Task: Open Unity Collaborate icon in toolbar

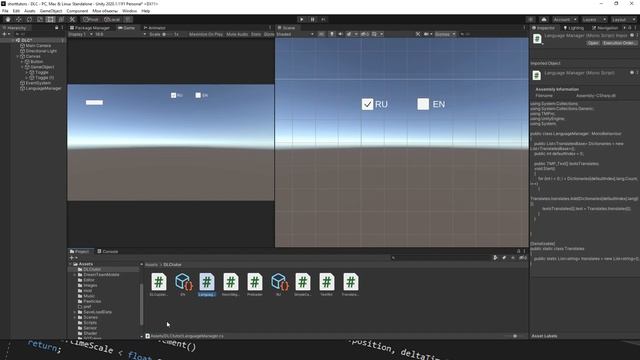Action: click(530, 19)
